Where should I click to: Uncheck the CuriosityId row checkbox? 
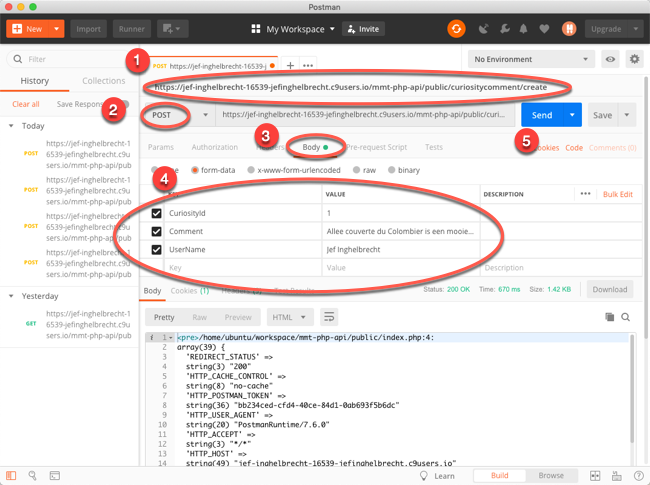pyautogui.click(x=156, y=213)
